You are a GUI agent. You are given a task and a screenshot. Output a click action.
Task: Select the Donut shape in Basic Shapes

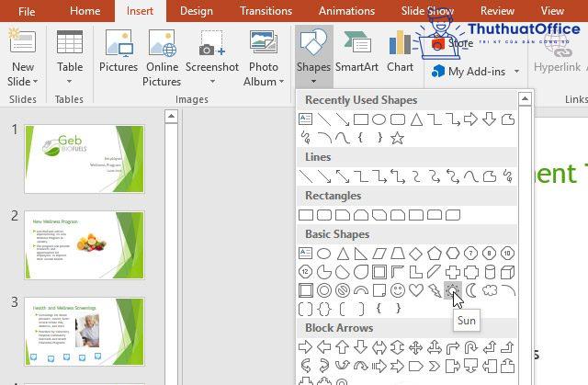[324, 290]
